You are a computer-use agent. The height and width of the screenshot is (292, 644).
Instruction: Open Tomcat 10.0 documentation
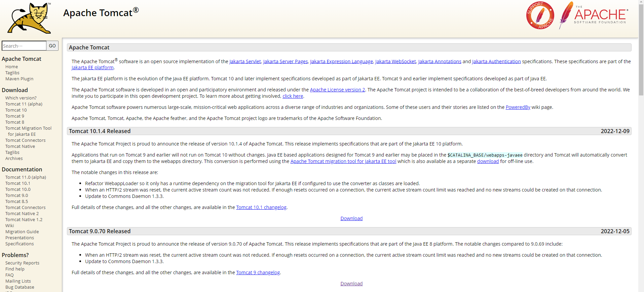point(18,190)
